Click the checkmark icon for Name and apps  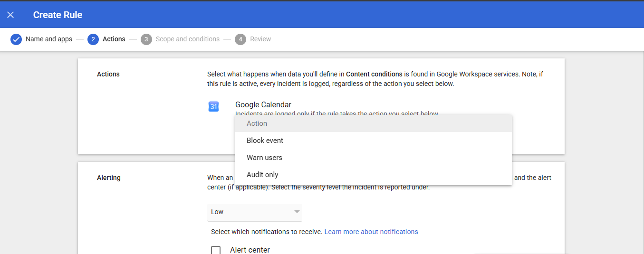pyautogui.click(x=16, y=39)
